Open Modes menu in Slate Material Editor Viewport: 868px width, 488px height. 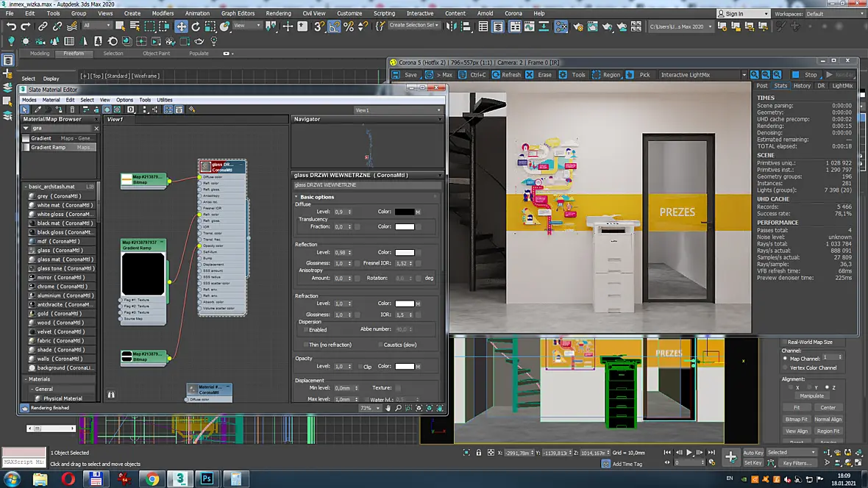click(29, 100)
